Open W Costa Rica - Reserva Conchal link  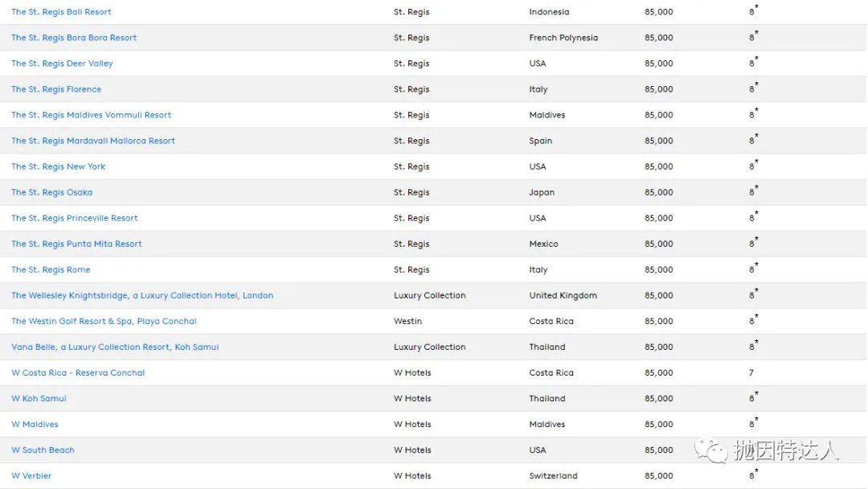[78, 372]
